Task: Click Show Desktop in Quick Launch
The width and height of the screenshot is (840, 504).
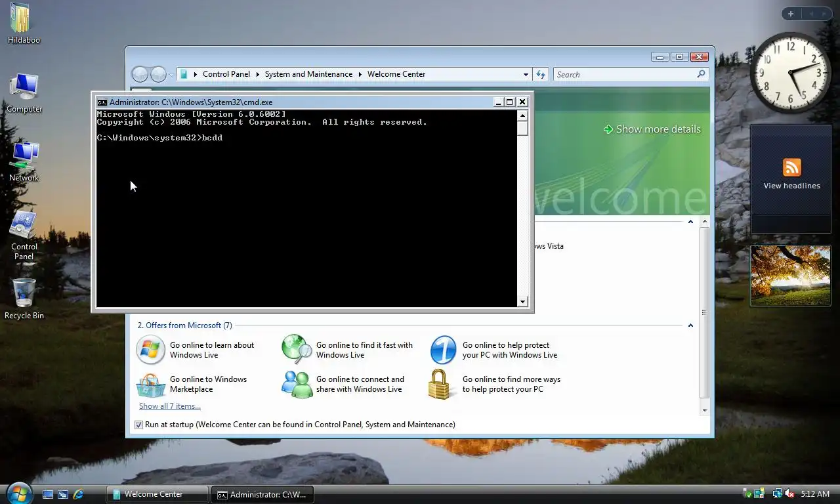Action: coord(47,494)
